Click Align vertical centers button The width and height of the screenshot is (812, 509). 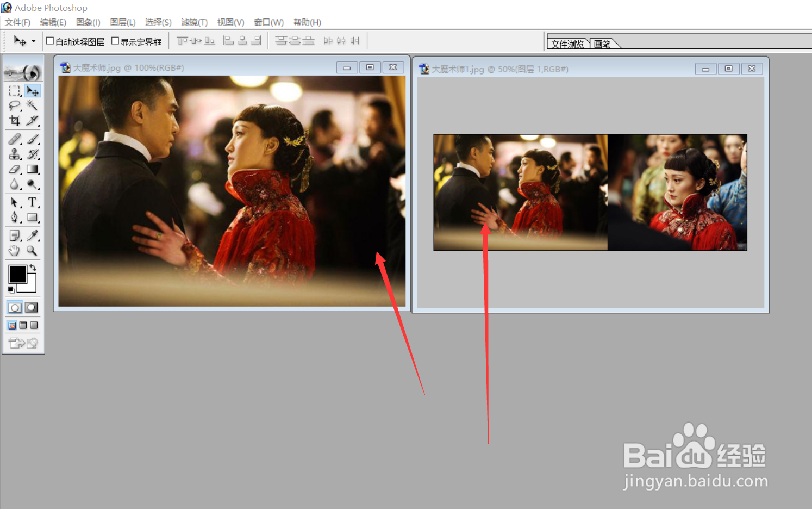point(196,41)
